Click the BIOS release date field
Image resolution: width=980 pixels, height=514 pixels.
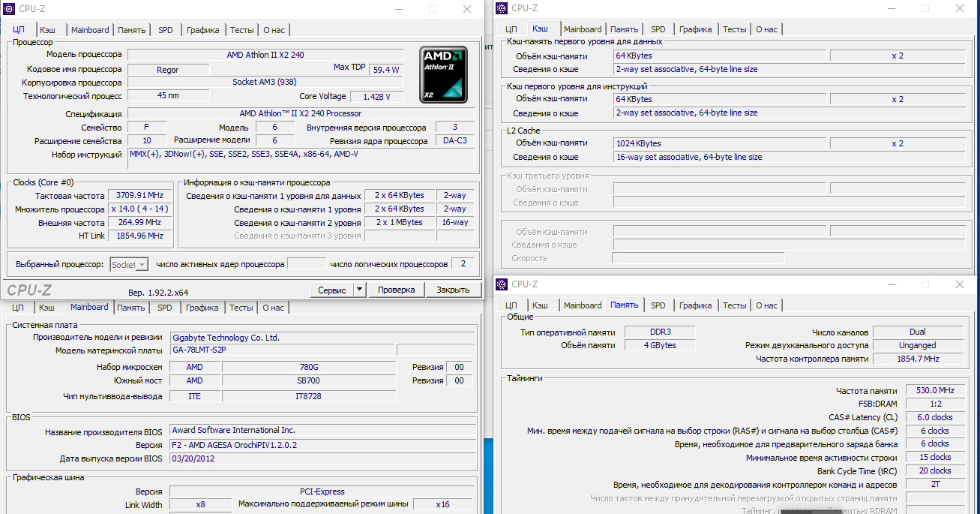point(322,458)
